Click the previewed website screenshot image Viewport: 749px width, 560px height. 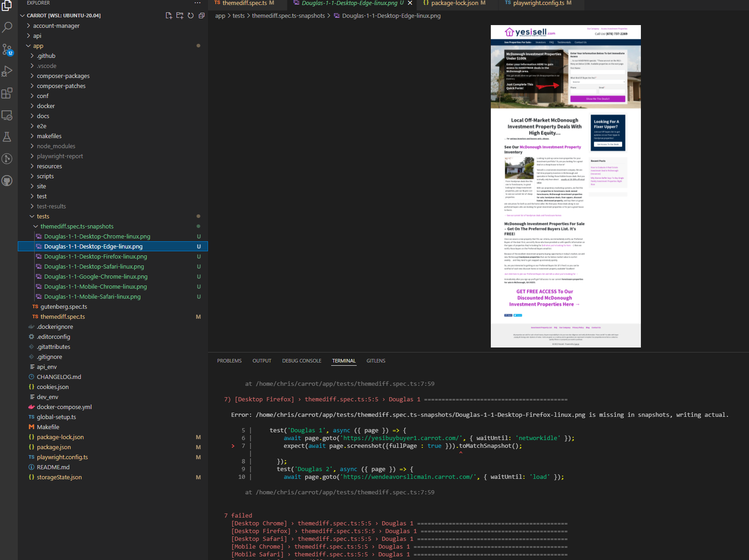(566, 186)
